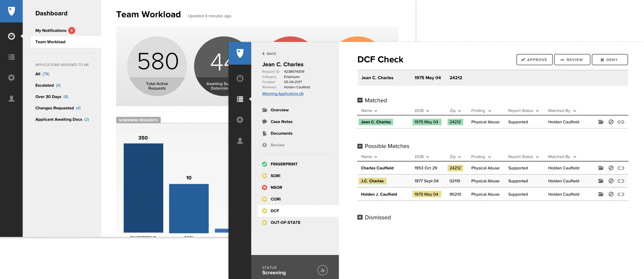Sort Matched table by Name column
The height and width of the screenshot is (279, 644).
pyautogui.click(x=369, y=111)
